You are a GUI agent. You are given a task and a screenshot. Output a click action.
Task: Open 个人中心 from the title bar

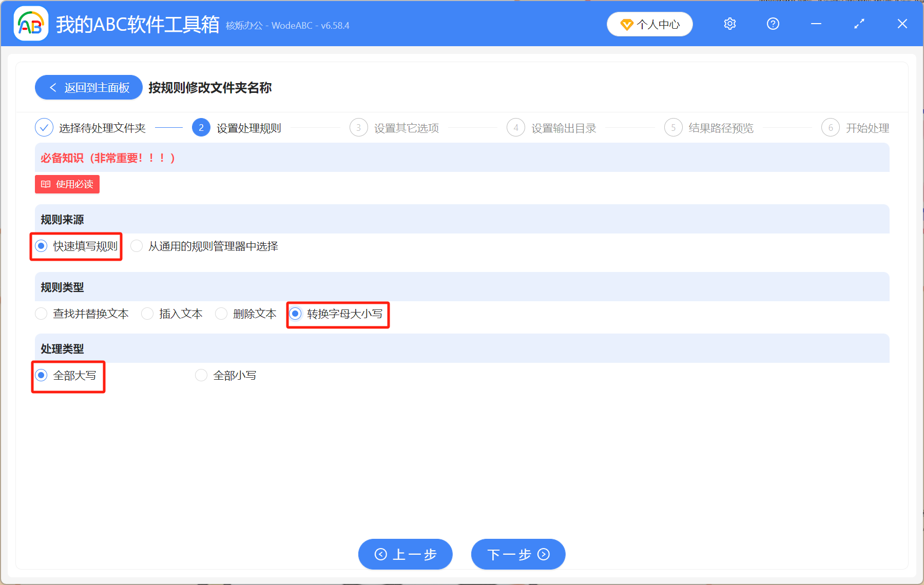coord(649,24)
